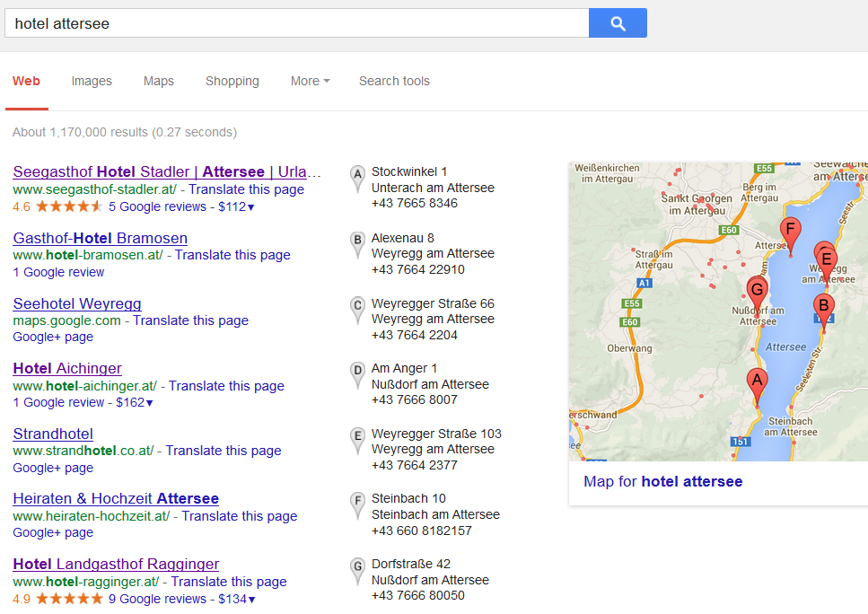The image size is (868, 614).
Task: Focus the search box containing 'hotel attersee'
Action: 297,23
